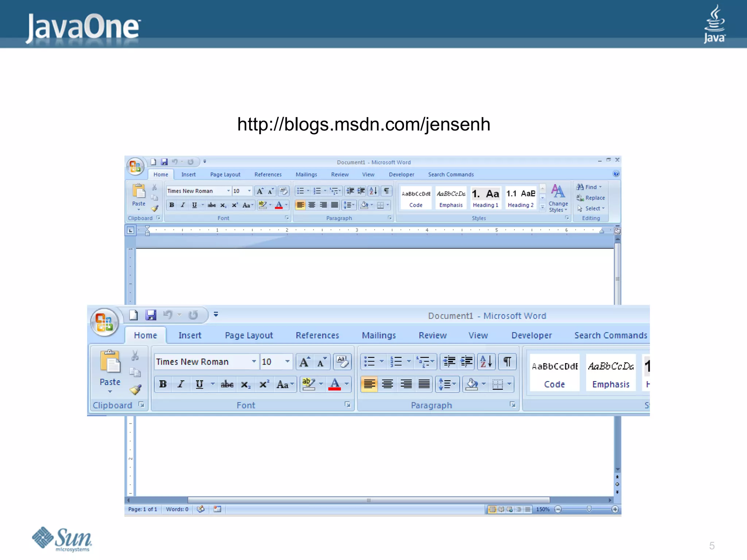Click the Cut scissors icon in the enlarged ribbon
The width and height of the screenshot is (747, 560).
[x=135, y=355]
